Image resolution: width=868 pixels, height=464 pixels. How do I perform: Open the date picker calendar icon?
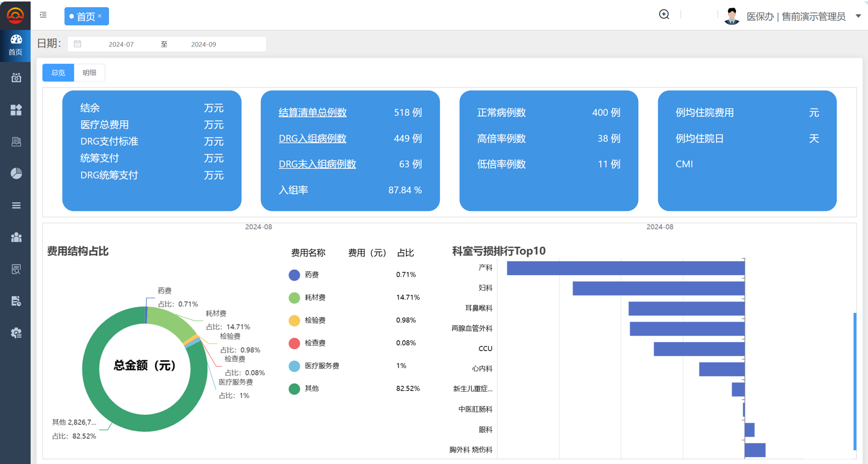77,44
